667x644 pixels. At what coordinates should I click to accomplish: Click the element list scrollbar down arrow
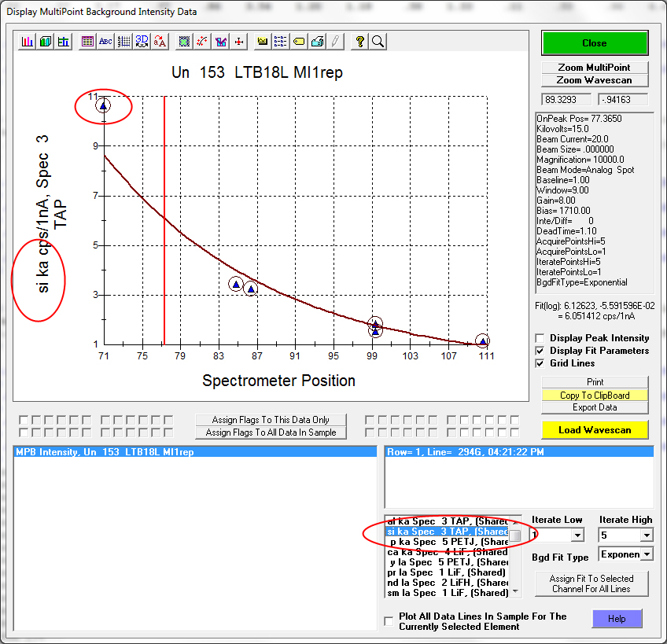pyautogui.click(x=516, y=591)
